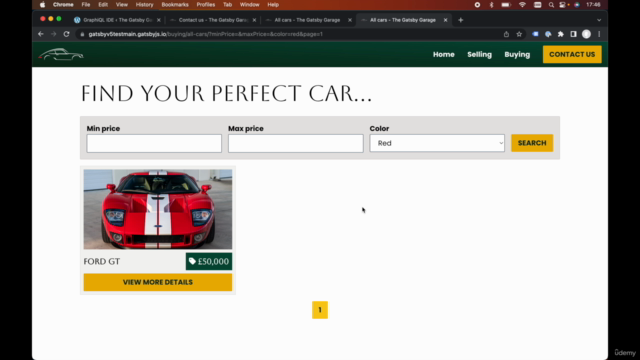The width and height of the screenshot is (640, 360).
Task: Open the Profiles menu
Action: [x=206, y=5]
